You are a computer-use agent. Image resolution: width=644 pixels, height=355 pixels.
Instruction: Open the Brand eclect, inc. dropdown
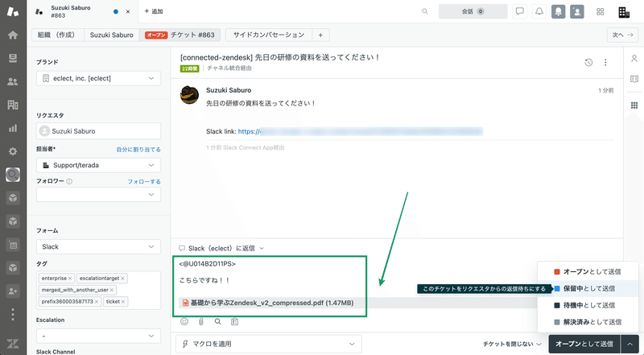coord(98,78)
